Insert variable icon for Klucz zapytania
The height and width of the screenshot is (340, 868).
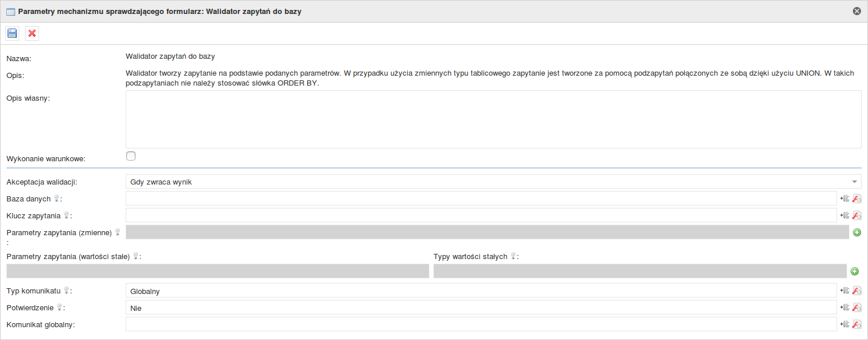click(845, 215)
